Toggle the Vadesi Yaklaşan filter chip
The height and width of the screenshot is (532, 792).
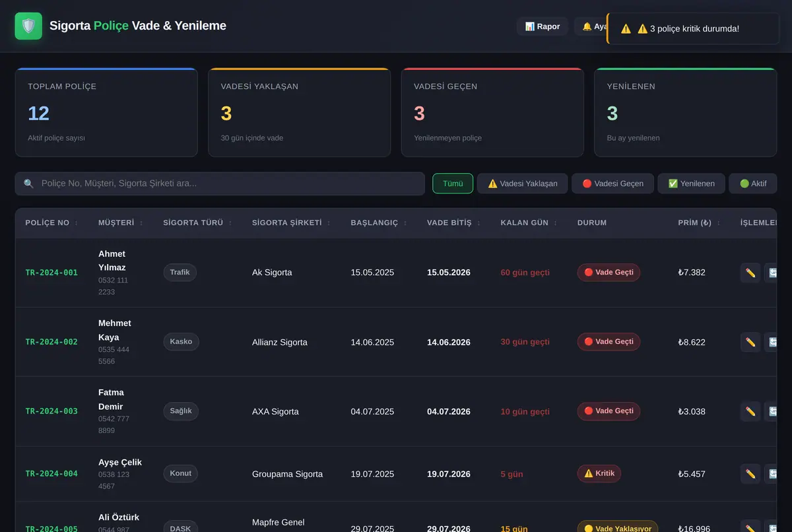pyautogui.click(x=523, y=183)
